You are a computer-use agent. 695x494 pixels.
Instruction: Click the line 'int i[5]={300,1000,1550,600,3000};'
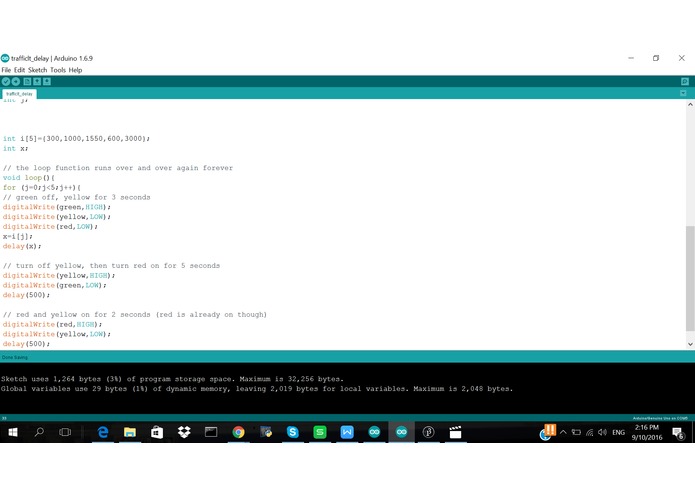pyautogui.click(x=76, y=139)
